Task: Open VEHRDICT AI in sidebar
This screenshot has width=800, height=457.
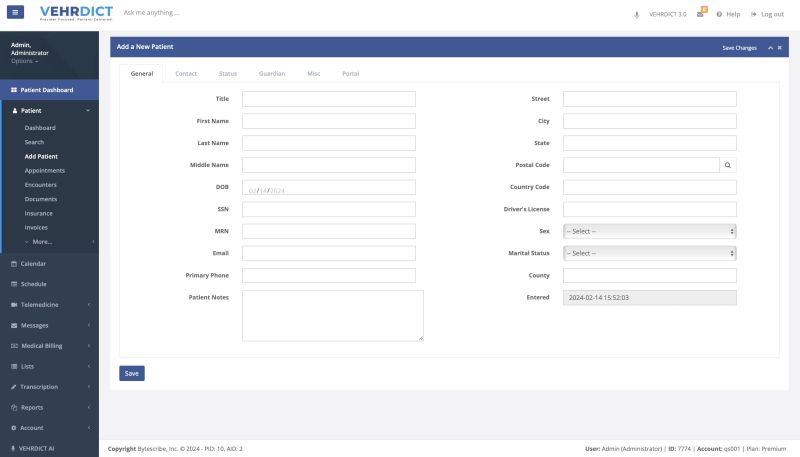Action: pyautogui.click(x=37, y=448)
